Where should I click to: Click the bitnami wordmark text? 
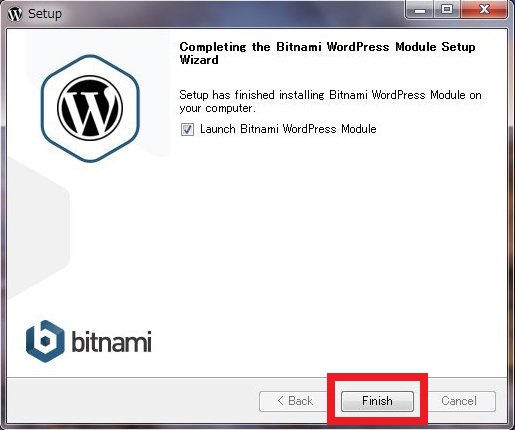coord(112,341)
